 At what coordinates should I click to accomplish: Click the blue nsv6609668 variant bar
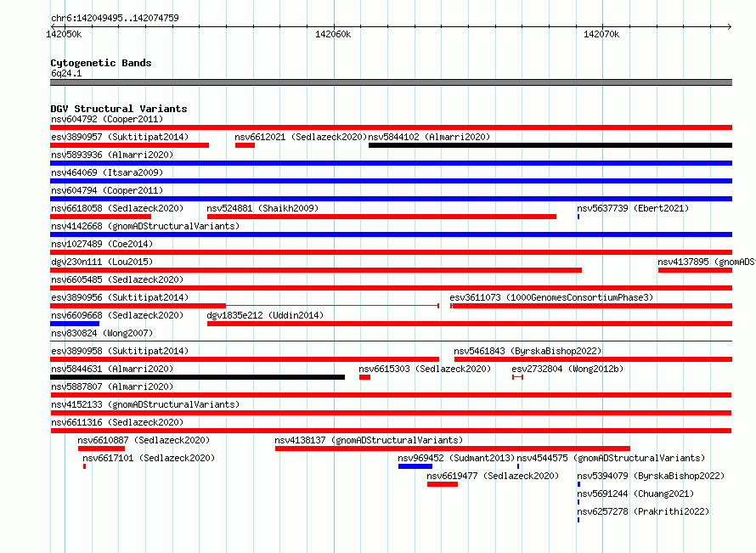[75, 324]
